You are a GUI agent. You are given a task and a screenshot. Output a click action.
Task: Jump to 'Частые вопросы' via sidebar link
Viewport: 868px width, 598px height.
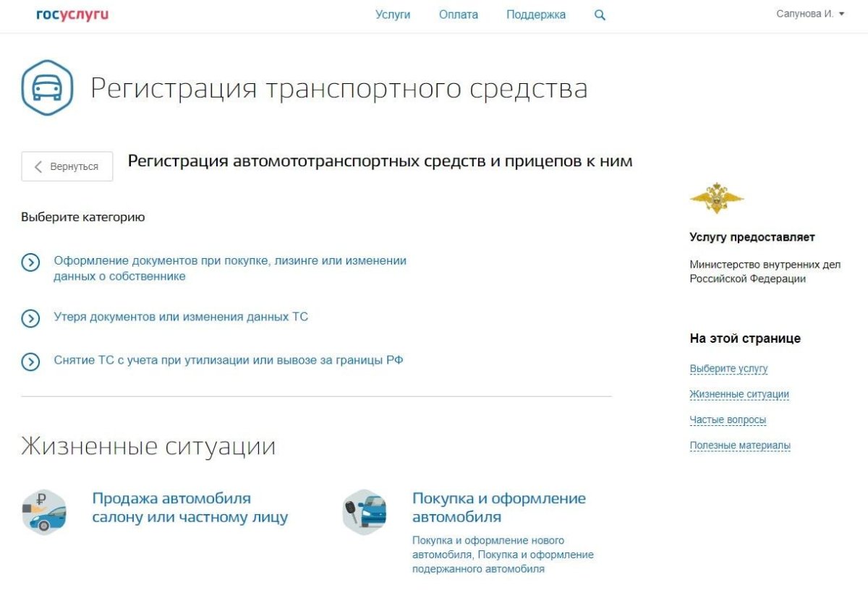pyautogui.click(x=727, y=419)
